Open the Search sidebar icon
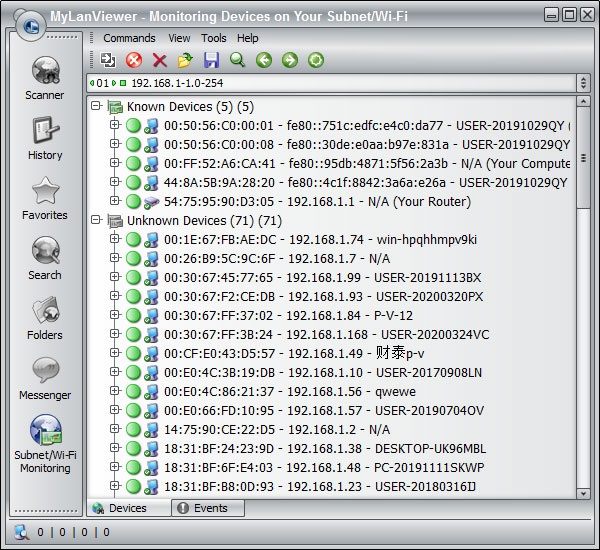This screenshot has width=600, height=550. 46,250
